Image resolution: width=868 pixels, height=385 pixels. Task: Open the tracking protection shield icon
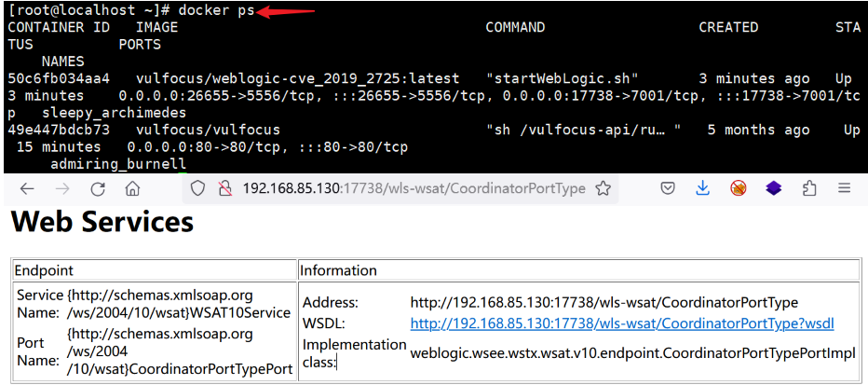pyautogui.click(x=197, y=189)
